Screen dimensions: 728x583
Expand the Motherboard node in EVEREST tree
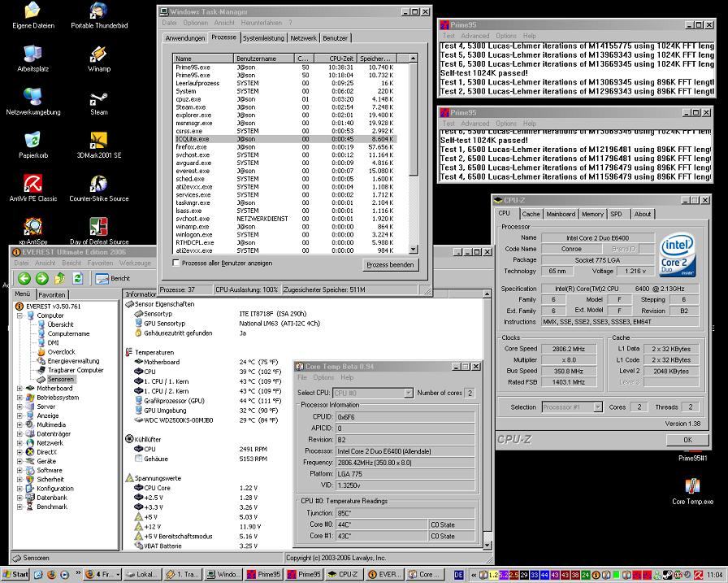click(x=19, y=389)
